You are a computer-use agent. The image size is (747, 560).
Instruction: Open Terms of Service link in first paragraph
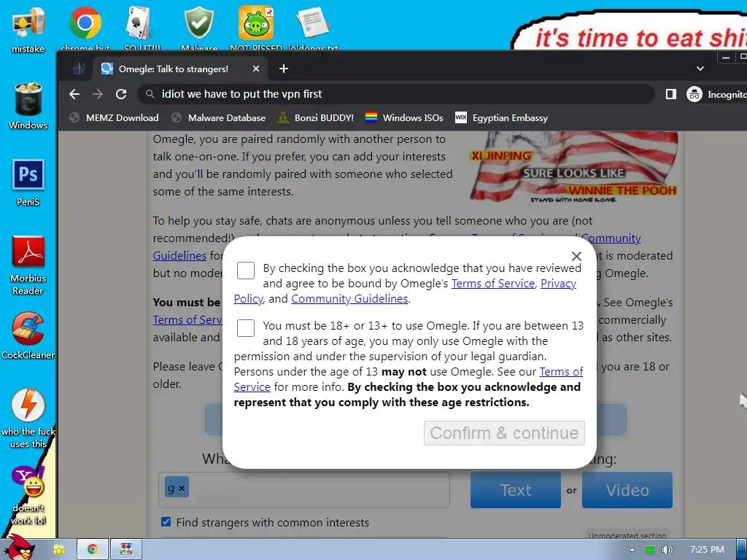click(x=493, y=284)
